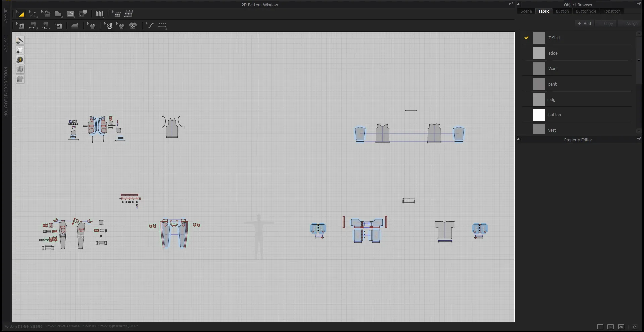644x332 pixels.
Task: Toggle the lock pattern shirt icon
Action: click(x=20, y=79)
